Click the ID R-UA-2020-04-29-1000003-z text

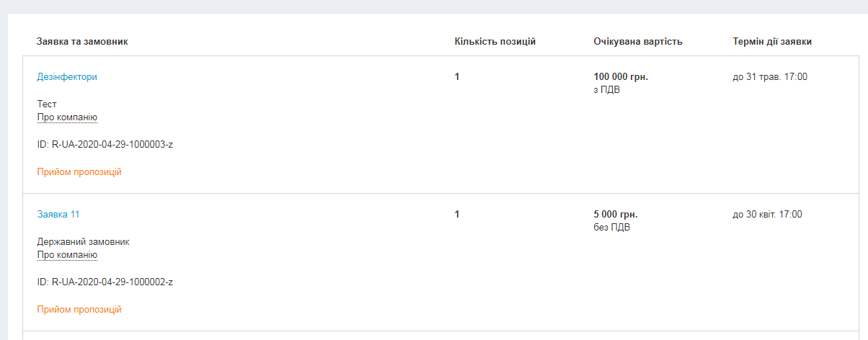105,145
